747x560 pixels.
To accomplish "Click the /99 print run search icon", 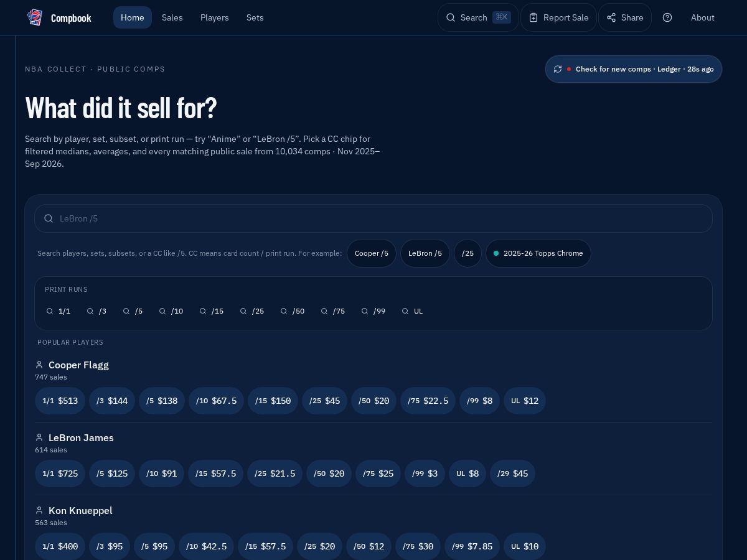I will click(x=365, y=311).
